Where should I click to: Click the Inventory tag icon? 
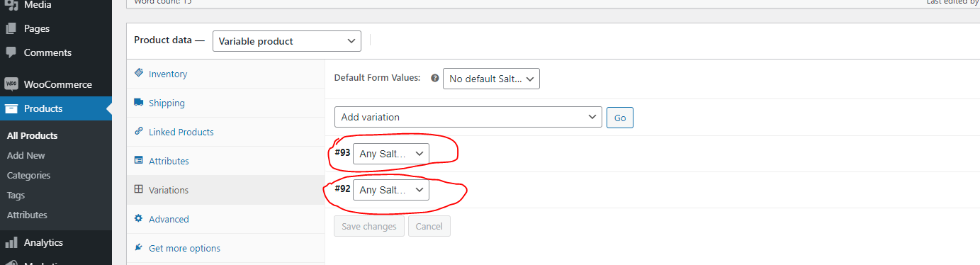tap(138, 74)
